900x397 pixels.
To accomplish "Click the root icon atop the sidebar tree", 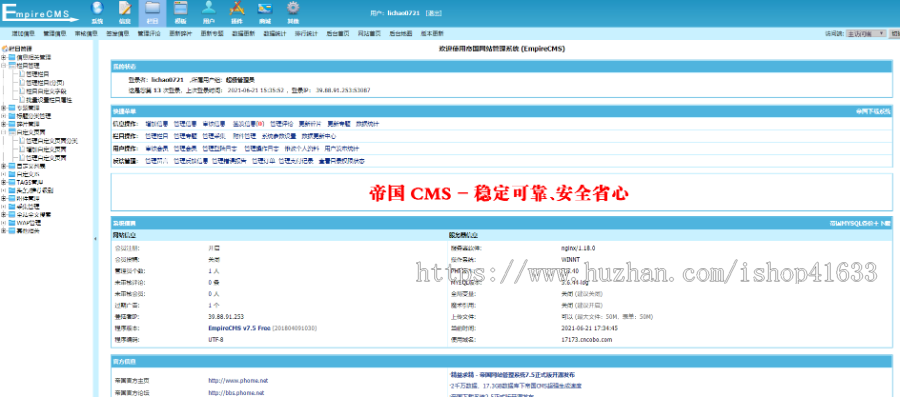I will (5, 49).
